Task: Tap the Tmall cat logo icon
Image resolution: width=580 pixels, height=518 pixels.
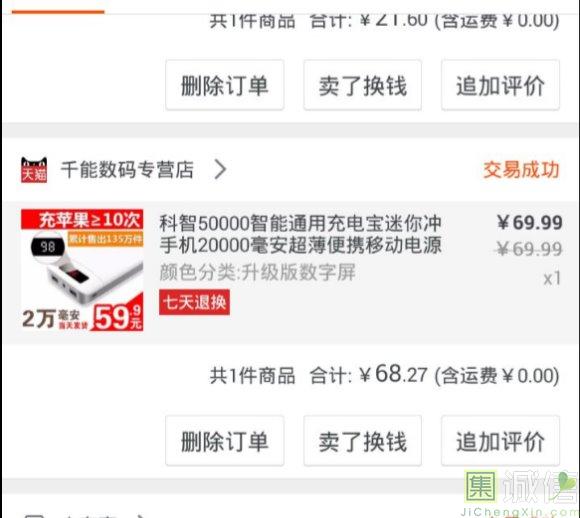Action: [x=34, y=170]
